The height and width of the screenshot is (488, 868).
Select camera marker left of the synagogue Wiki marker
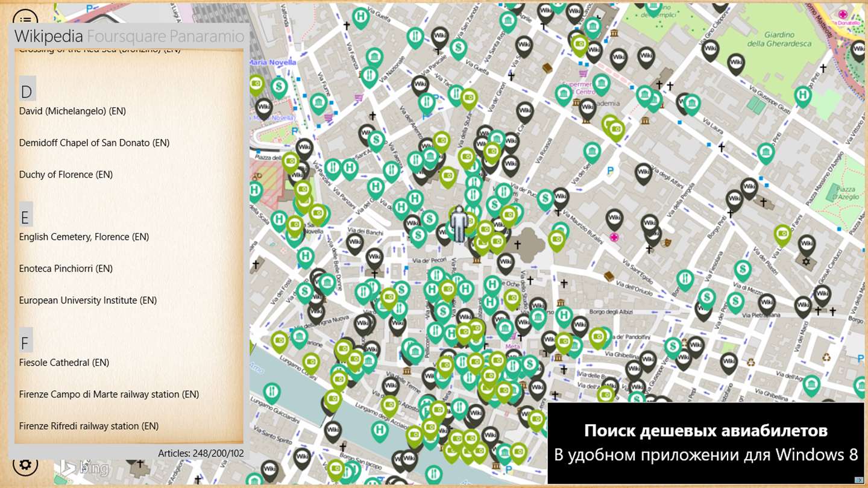click(782, 235)
